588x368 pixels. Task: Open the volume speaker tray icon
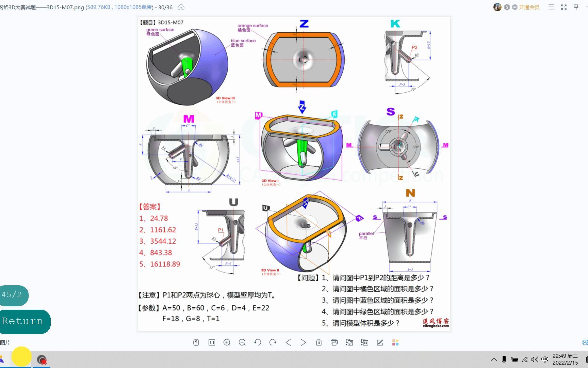pyautogui.click(x=535, y=359)
